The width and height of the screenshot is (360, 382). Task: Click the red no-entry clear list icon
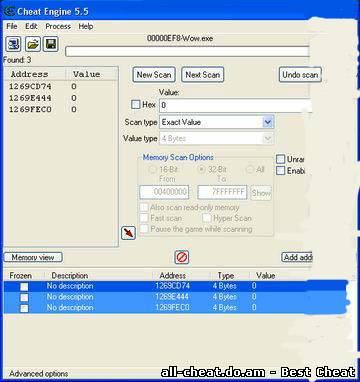182,257
